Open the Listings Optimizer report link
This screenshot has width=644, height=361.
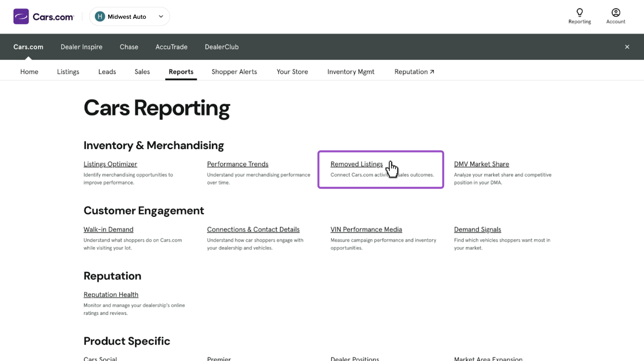coord(110,164)
